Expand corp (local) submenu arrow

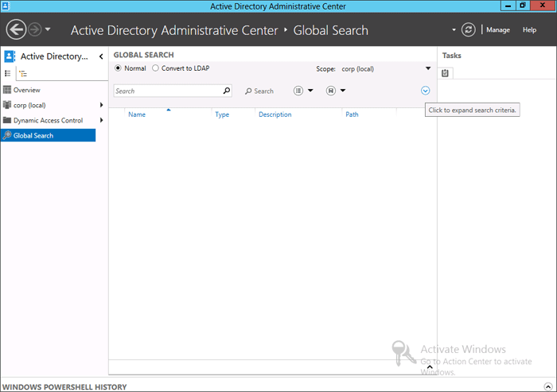coord(102,105)
